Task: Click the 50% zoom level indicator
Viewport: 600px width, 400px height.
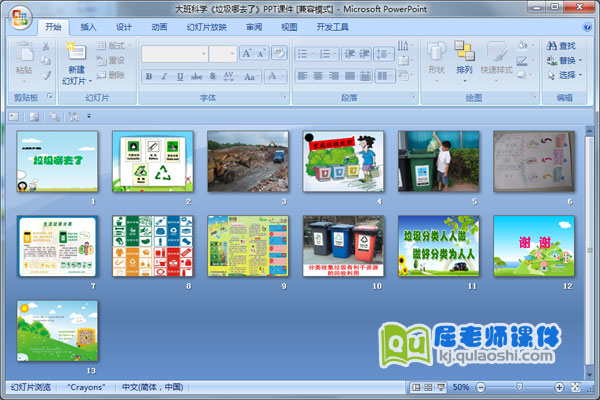Action: point(461,387)
